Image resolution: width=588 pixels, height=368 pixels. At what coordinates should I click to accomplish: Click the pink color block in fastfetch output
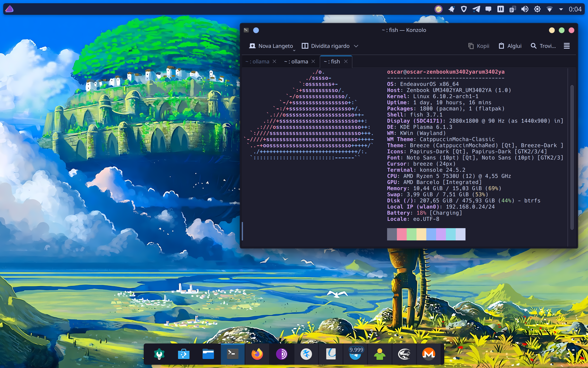click(402, 234)
